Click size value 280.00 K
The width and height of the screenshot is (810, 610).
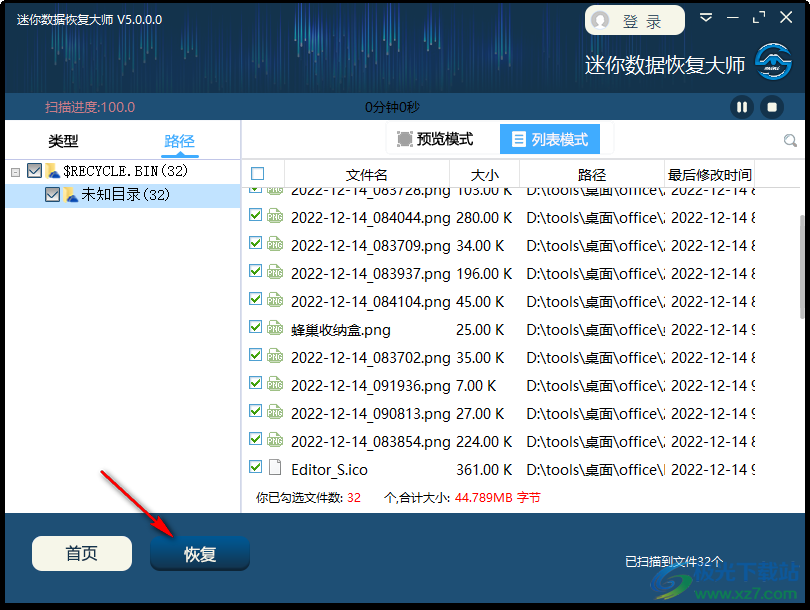click(484, 218)
